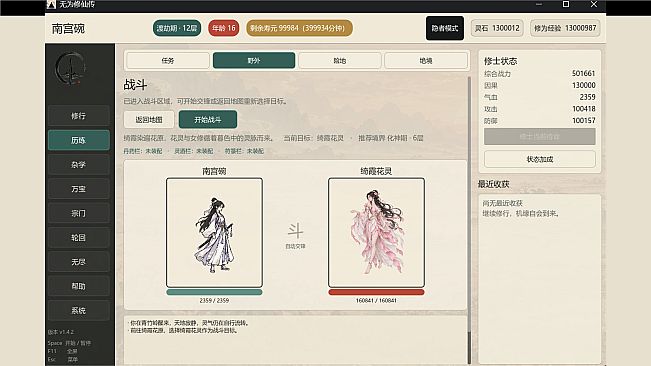Image resolution: width=651 pixels, height=366 pixels.
Task: Switch to the last tab on the right
Action: pyautogui.click(x=426, y=61)
